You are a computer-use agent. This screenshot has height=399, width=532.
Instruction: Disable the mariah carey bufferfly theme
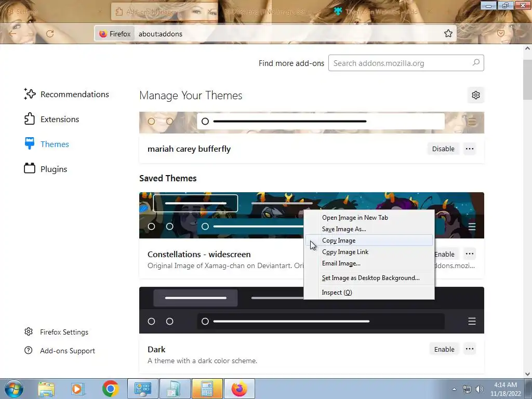tap(443, 149)
